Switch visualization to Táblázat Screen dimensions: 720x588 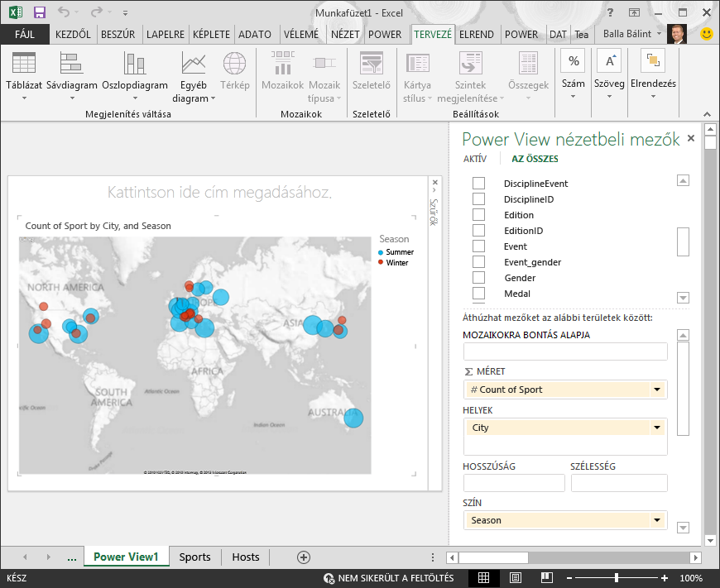pos(24,76)
